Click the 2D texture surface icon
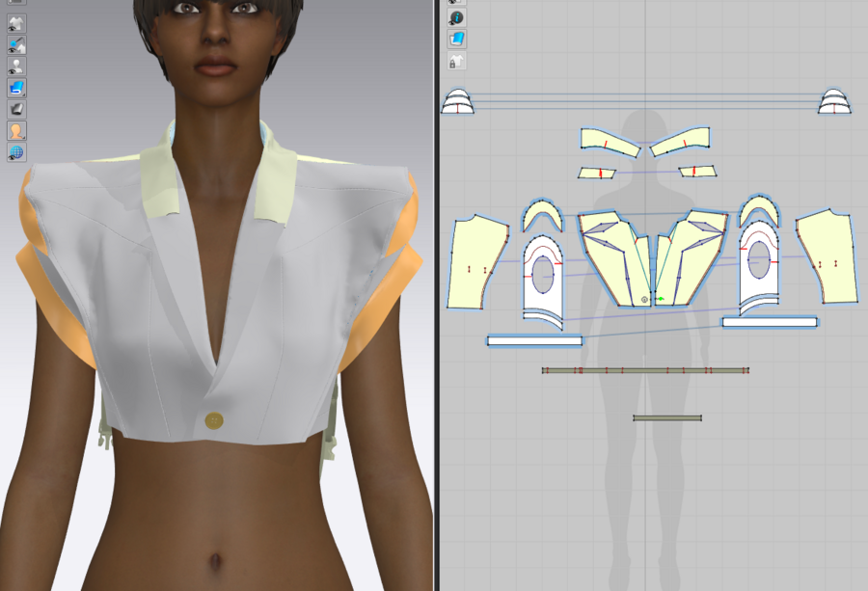The width and height of the screenshot is (868, 591). coord(457,40)
